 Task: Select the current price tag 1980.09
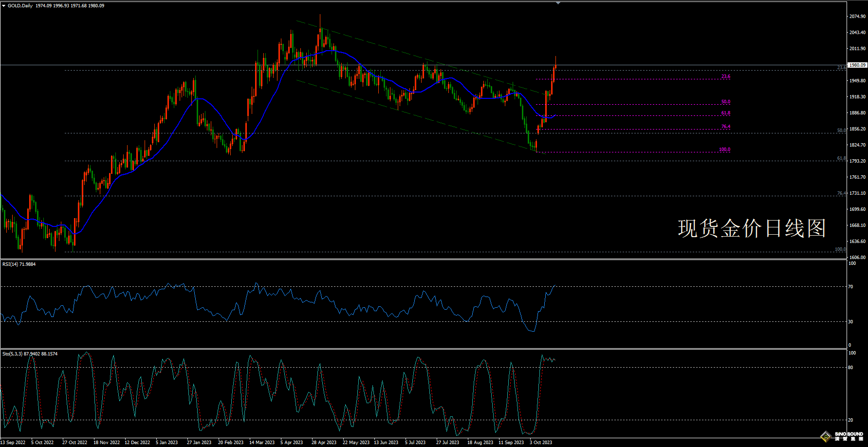click(x=857, y=65)
